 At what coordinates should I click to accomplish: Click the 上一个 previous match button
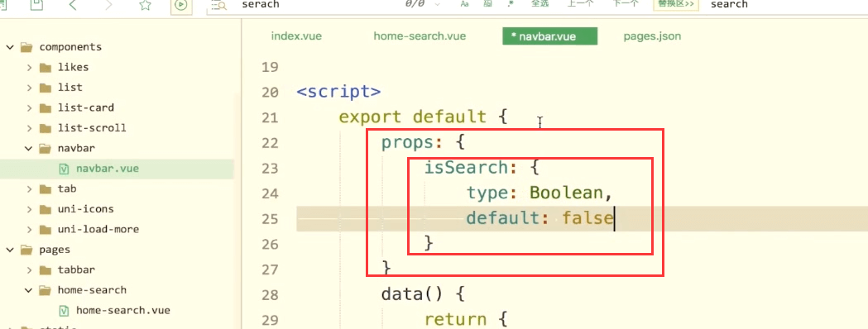click(581, 4)
